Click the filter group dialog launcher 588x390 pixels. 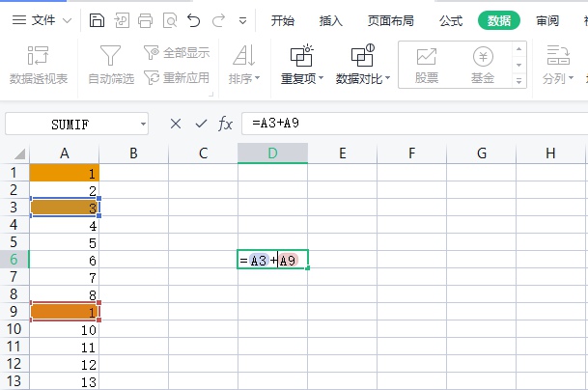pos(211,94)
